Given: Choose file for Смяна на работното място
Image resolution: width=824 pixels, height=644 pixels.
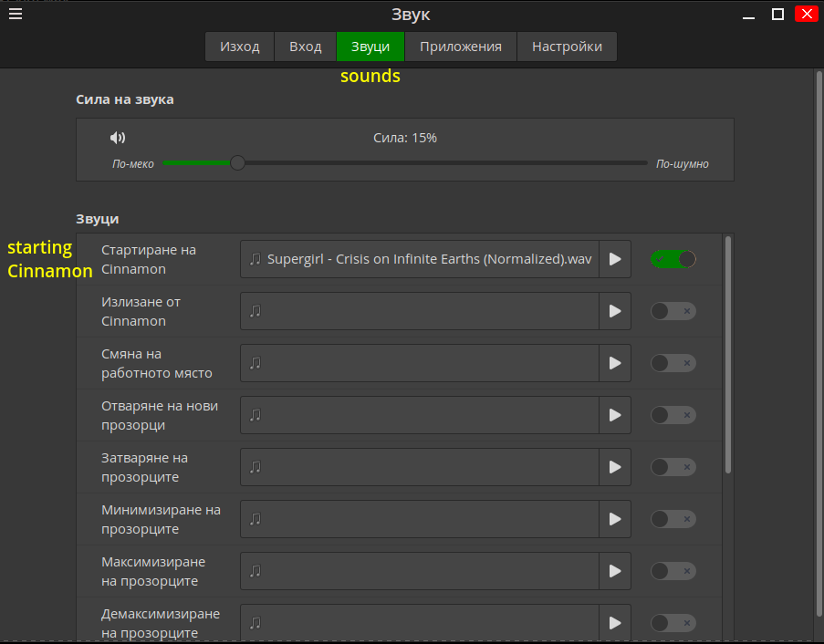Looking at the screenshot, I should pos(420,363).
